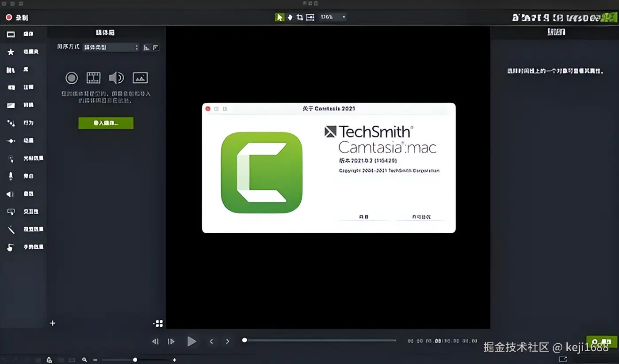
Task: Select the Pan hand tool
Action: click(x=290, y=17)
